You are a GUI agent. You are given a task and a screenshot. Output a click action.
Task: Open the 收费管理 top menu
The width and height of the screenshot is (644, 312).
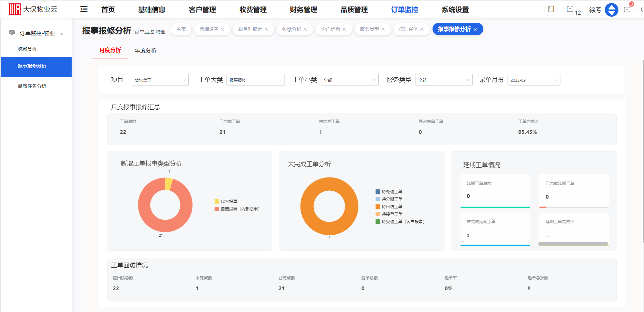click(x=253, y=10)
